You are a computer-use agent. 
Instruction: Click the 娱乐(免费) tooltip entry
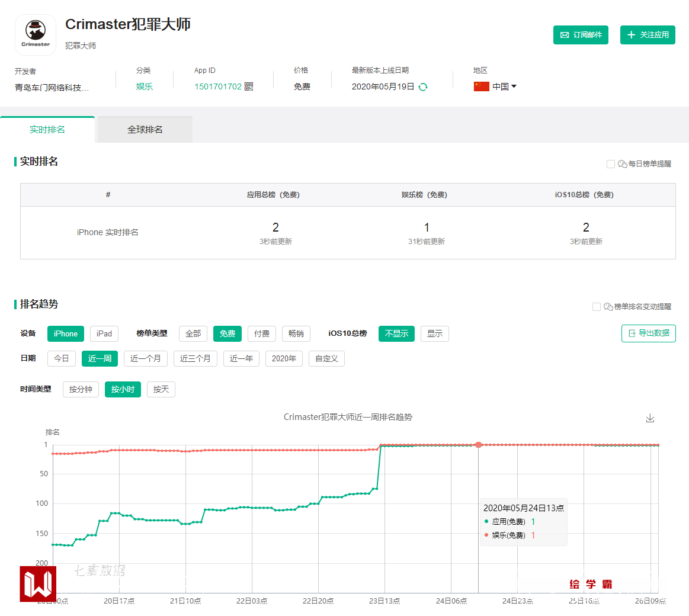click(509, 535)
